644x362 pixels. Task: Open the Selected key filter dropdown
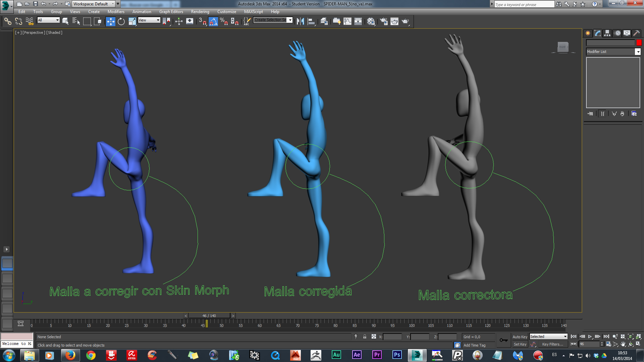coord(565,337)
